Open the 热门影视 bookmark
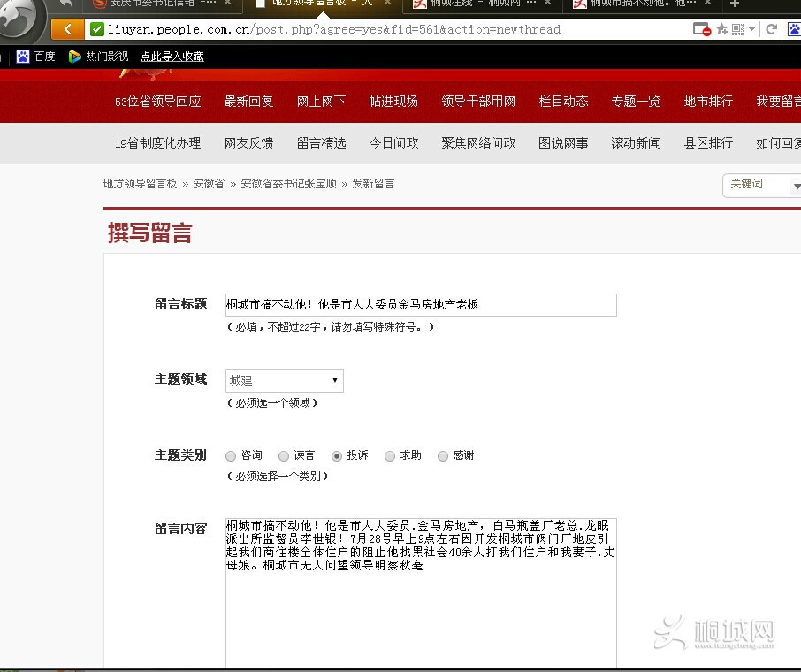Screen dimensions: 801x672 coord(98,57)
